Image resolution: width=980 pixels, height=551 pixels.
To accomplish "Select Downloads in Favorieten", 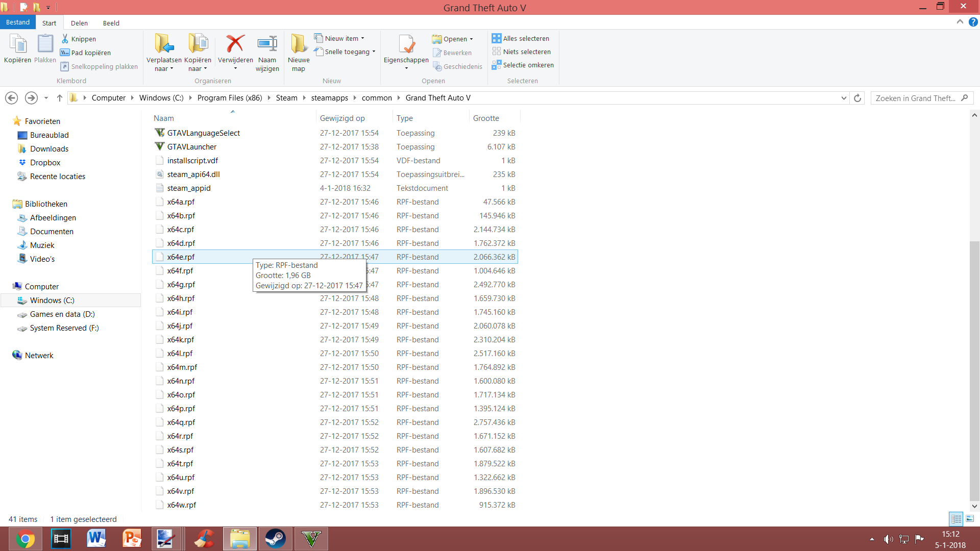I will 49,148.
